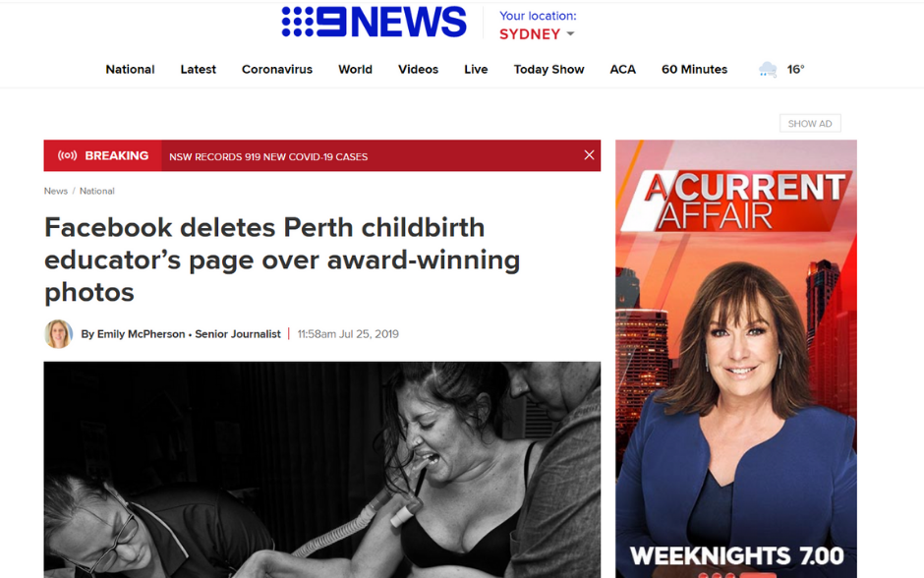Open the Today Show link
The image size is (924, 578).
(x=549, y=70)
